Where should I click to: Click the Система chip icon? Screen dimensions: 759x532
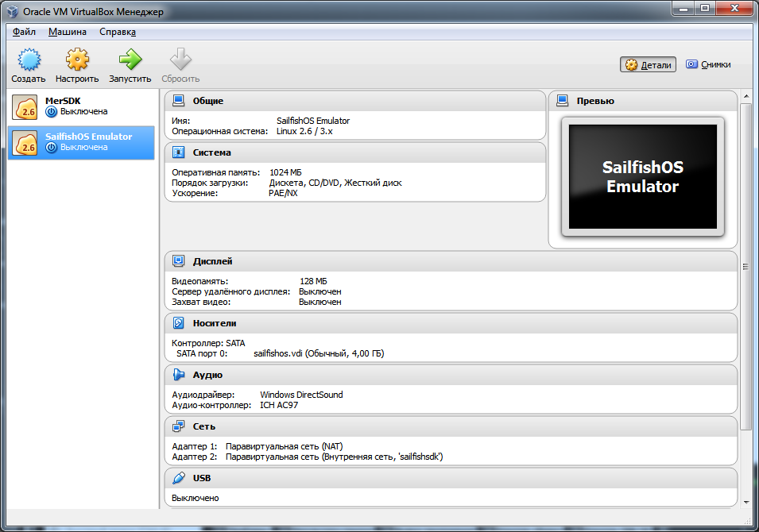click(x=179, y=152)
